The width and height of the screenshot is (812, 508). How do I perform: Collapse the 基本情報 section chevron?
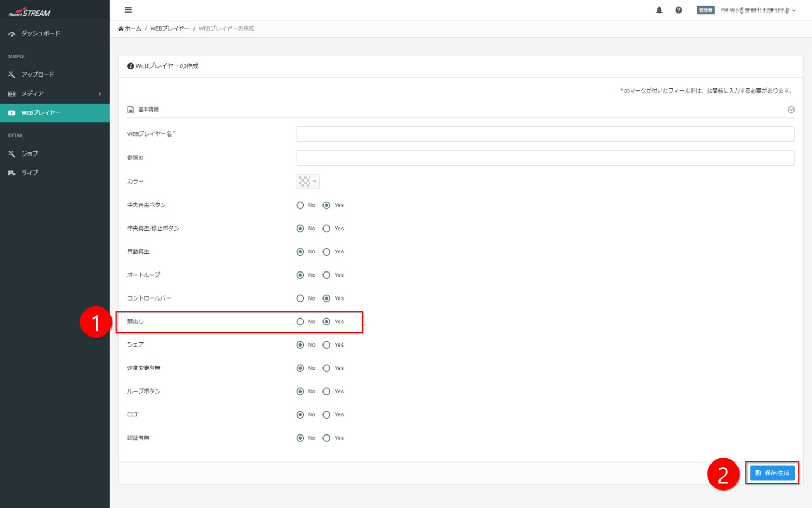point(791,110)
